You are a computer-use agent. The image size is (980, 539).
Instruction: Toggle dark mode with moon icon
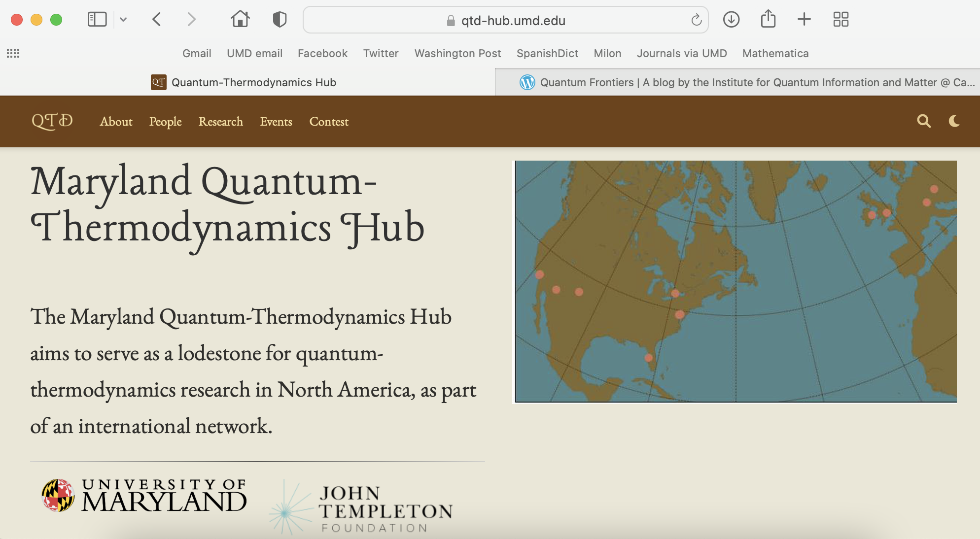click(954, 121)
